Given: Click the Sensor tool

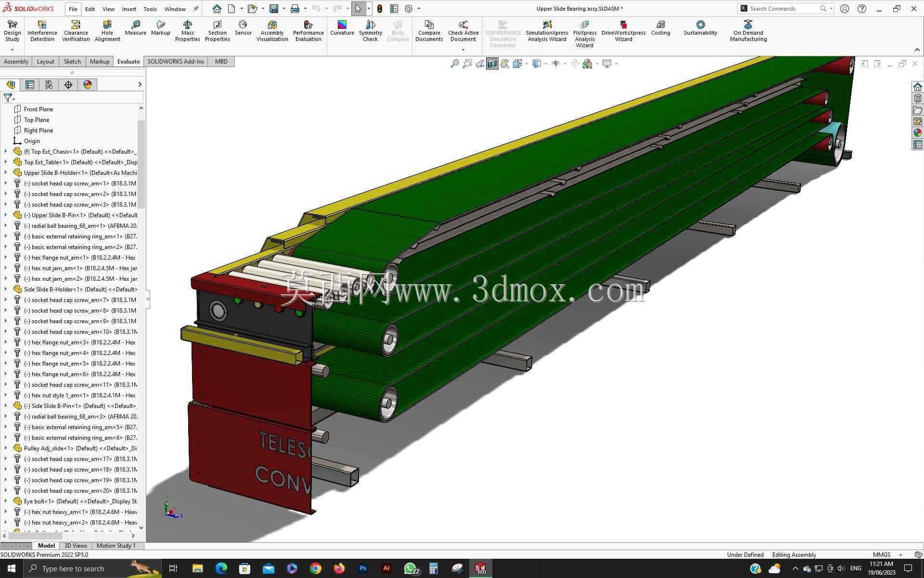Looking at the screenshot, I should (x=243, y=28).
